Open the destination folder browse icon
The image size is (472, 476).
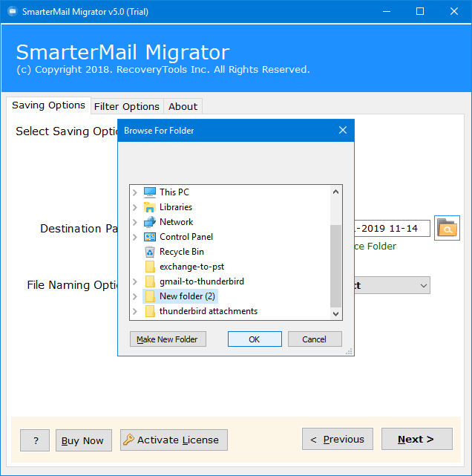(x=447, y=228)
